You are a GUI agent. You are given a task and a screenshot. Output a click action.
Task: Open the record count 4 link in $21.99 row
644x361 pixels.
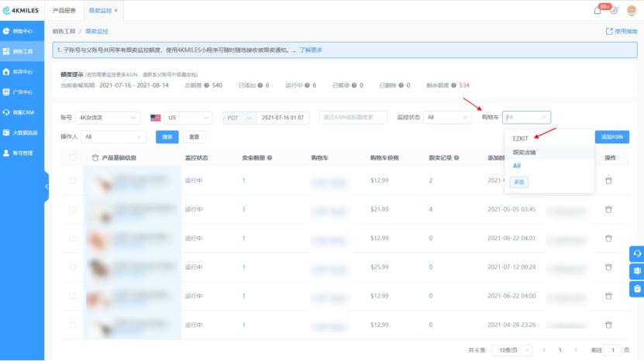(x=430, y=209)
